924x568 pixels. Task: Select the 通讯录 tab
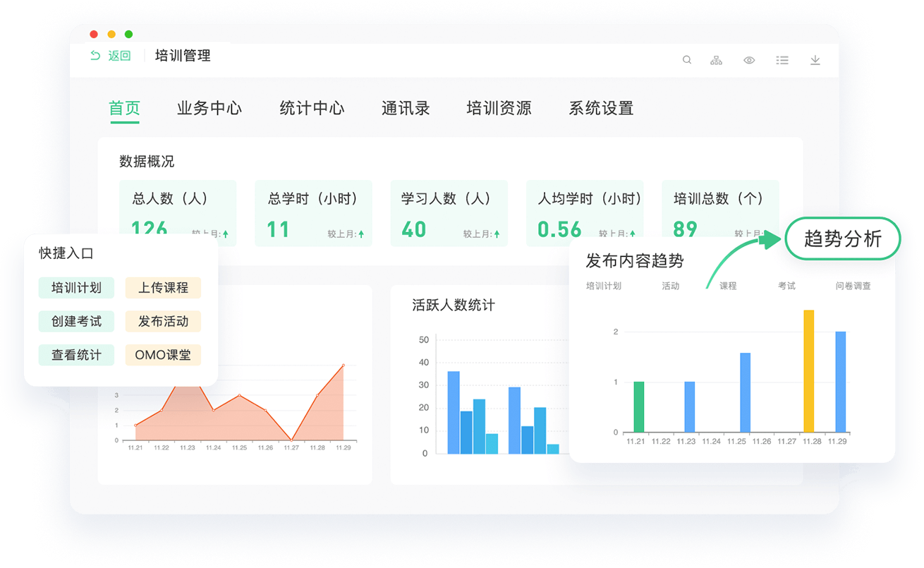406,108
